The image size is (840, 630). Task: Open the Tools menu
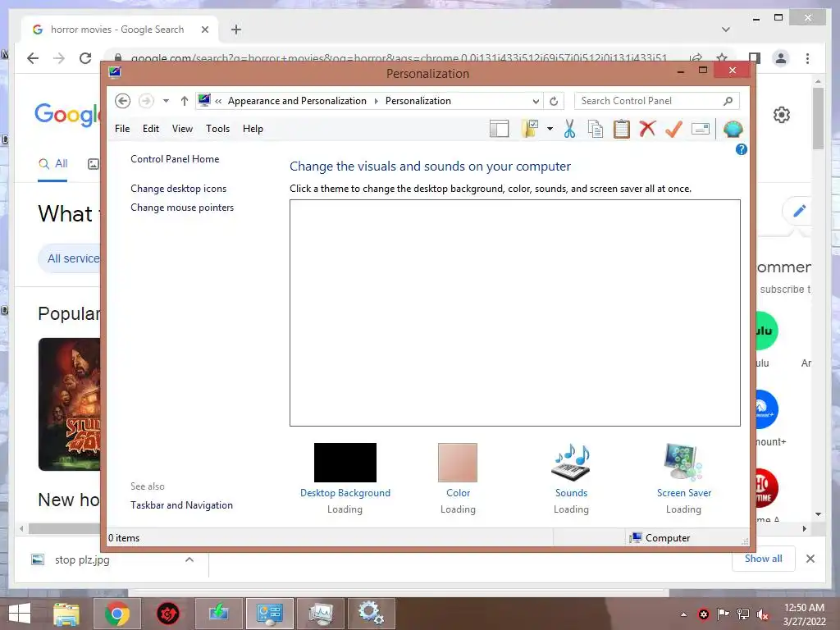tap(217, 129)
